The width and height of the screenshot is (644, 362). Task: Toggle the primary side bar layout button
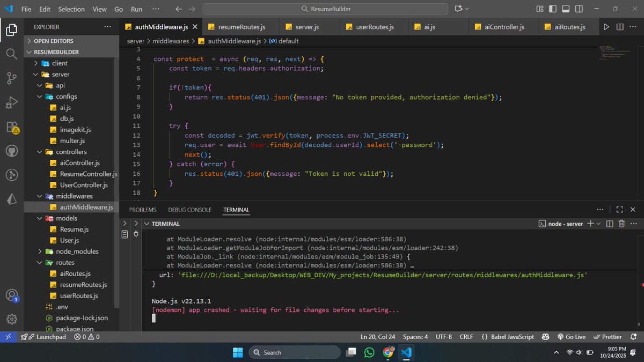(x=553, y=9)
